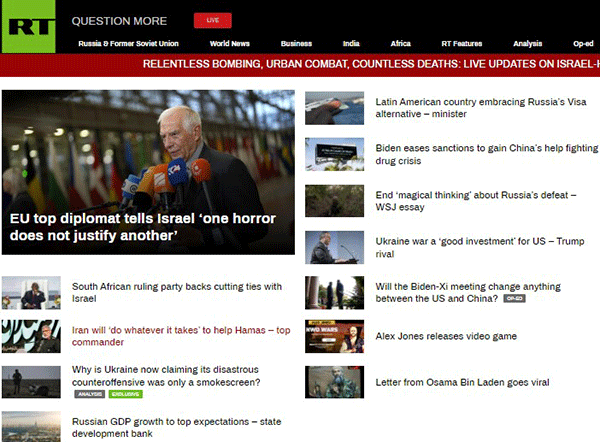
Task: Open Alex Jones releases video game article
Action: 446,336
